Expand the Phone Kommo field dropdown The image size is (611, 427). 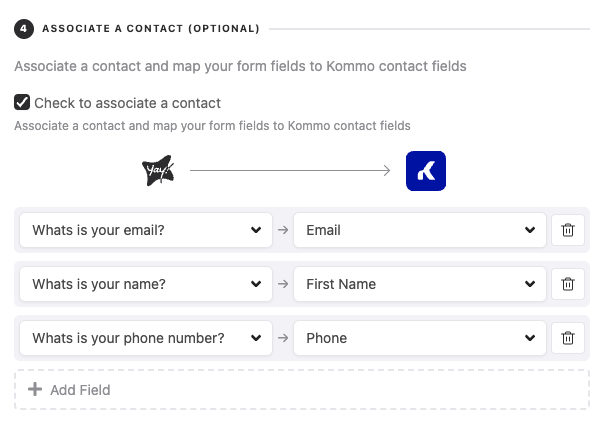pyautogui.click(x=420, y=338)
